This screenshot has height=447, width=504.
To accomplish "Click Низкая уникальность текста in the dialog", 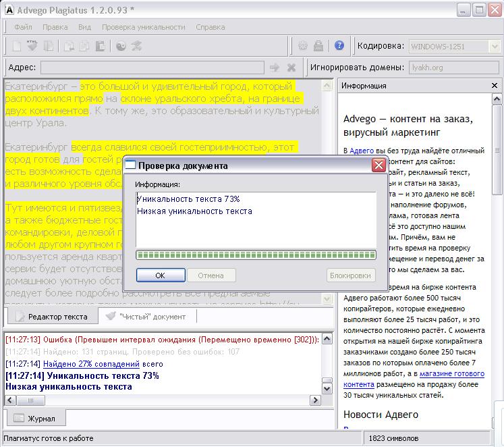I will 194,211.
